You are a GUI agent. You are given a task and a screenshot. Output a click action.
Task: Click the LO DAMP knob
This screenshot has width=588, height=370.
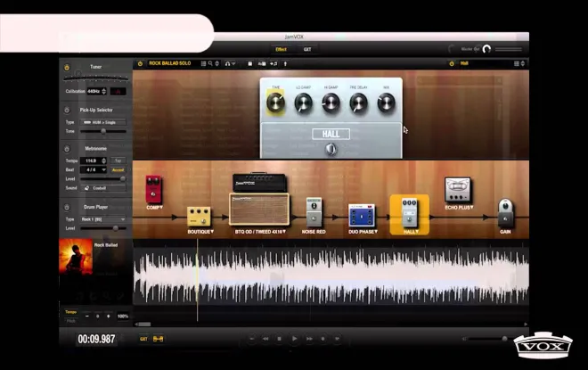pos(303,103)
